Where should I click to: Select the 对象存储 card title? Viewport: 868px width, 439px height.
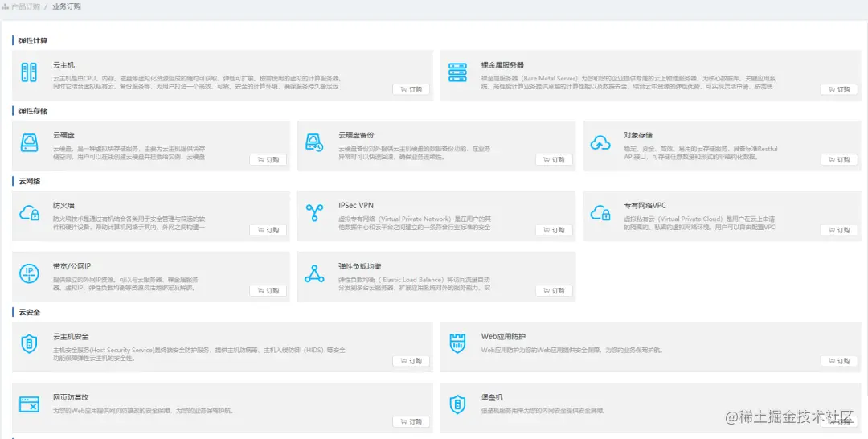click(x=637, y=135)
